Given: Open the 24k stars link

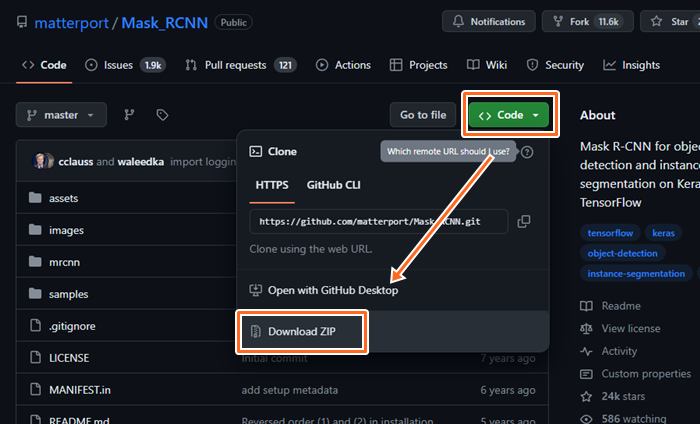Looking at the screenshot, I should point(623,396).
